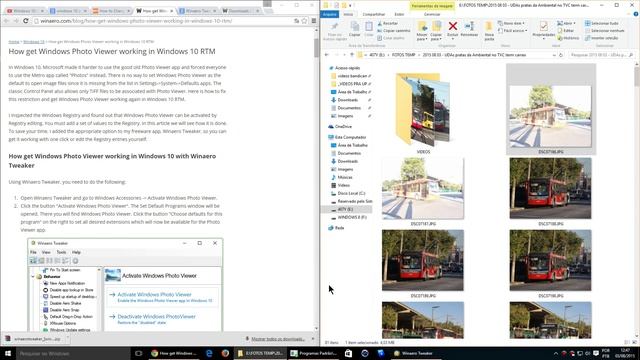The height and width of the screenshot is (360, 640).
Task: Expand the Explorer address history dropdown
Action: 554,55
